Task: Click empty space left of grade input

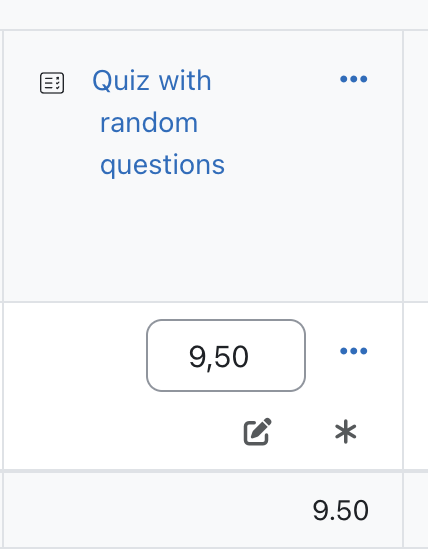Action: pyautogui.click(x=74, y=355)
